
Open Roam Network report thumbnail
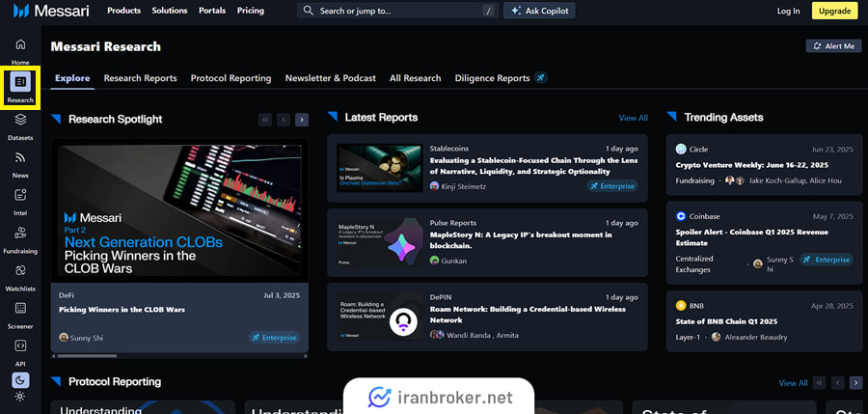pos(380,317)
